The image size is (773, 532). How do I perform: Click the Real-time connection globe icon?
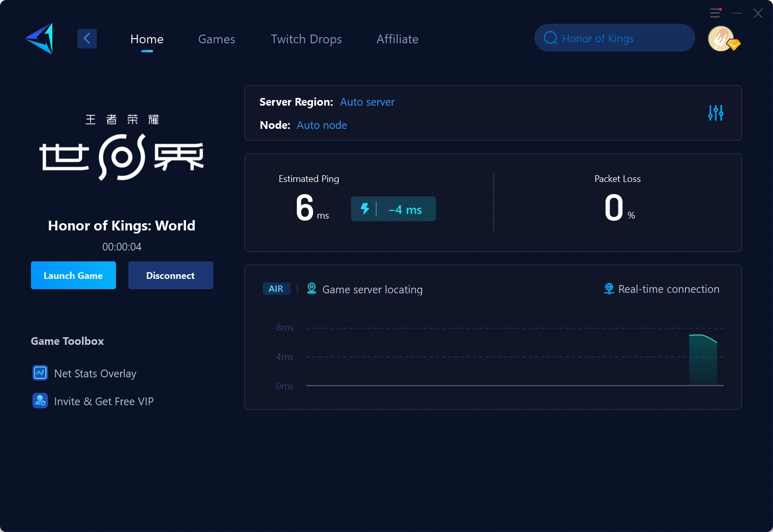point(609,289)
